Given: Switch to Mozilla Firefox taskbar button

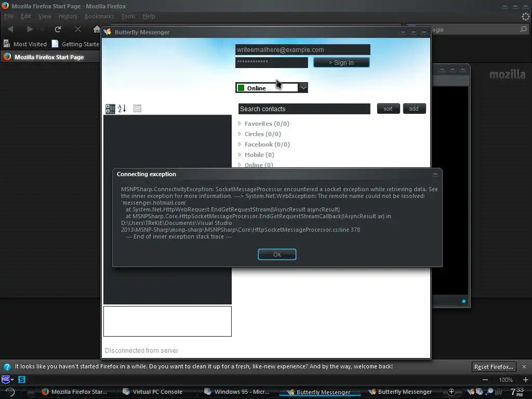Looking at the screenshot, I should click(74, 392).
